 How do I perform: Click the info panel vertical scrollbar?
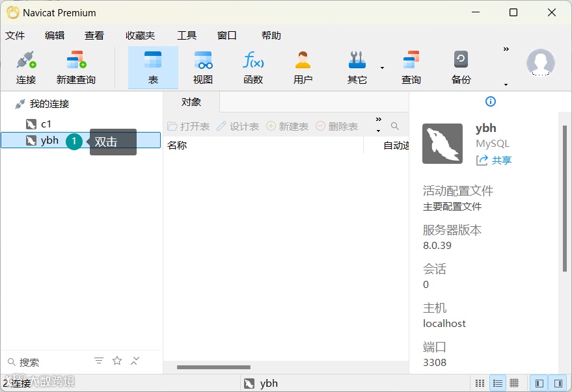[565, 198]
